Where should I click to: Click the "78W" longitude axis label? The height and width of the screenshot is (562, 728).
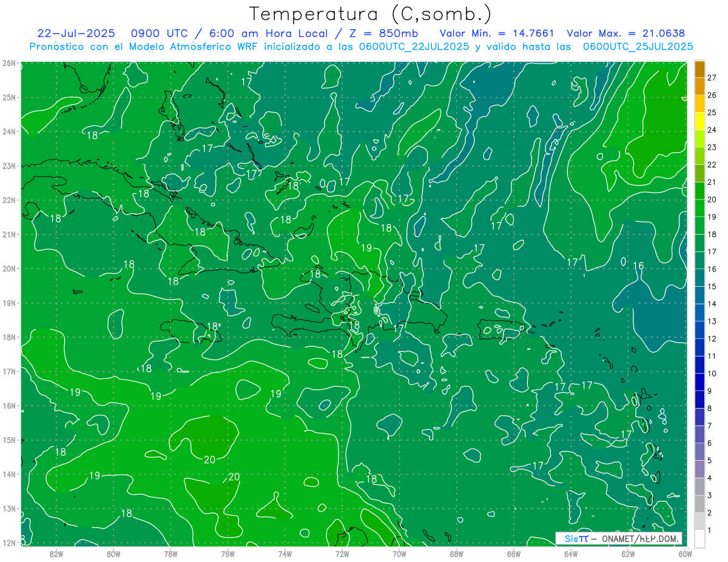pyautogui.click(x=170, y=554)
